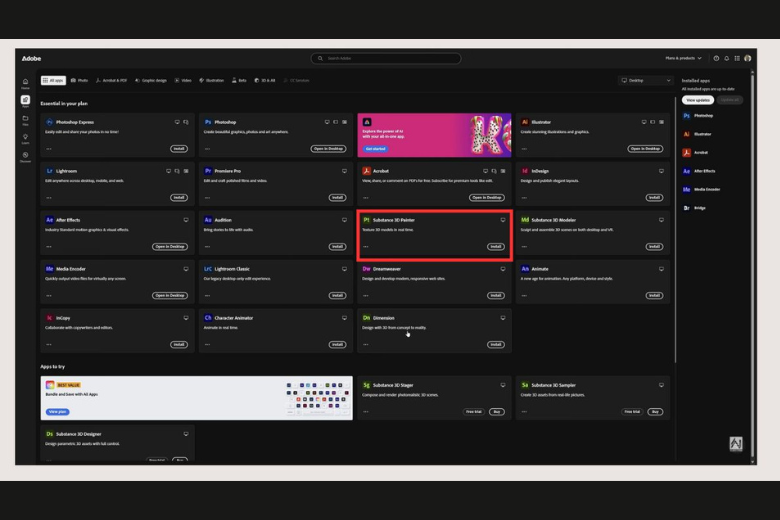Click the Premiere Pro Pr icon

coord(208,171)
